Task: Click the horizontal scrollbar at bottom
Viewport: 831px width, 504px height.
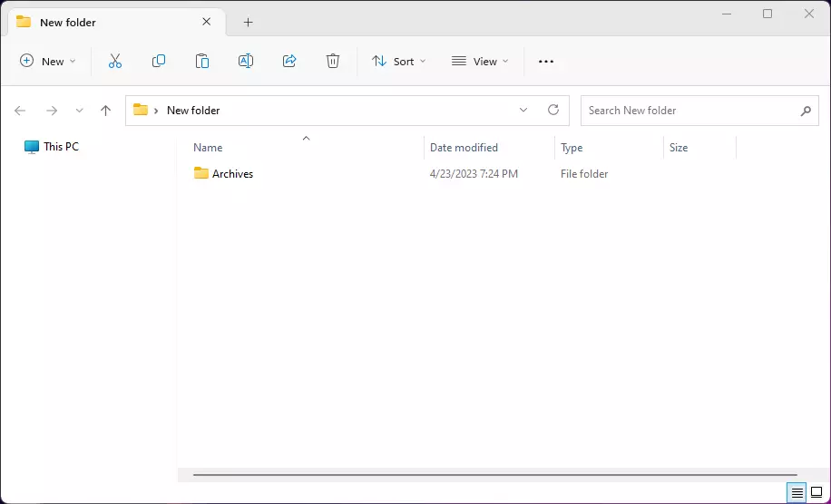Action: [494, 474]
